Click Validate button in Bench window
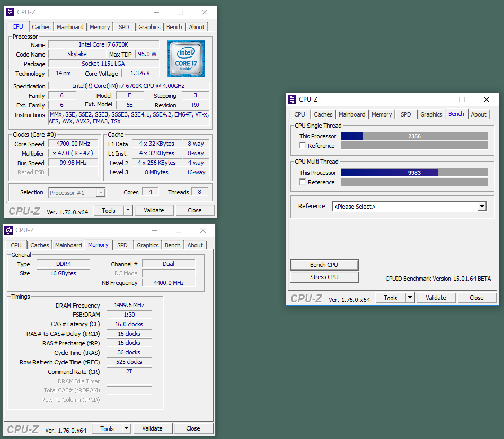 tap(436, 298)
